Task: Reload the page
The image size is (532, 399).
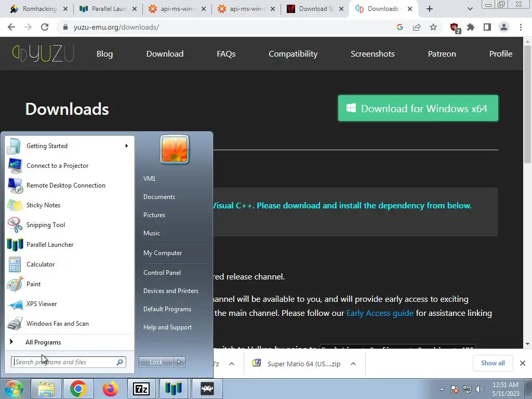Action: (45, 27)
